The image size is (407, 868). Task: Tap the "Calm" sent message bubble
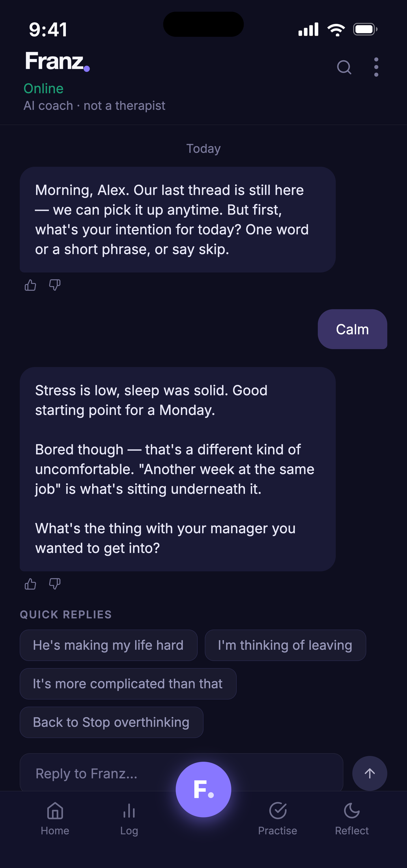pyautogui.click(x=352, y=329)
